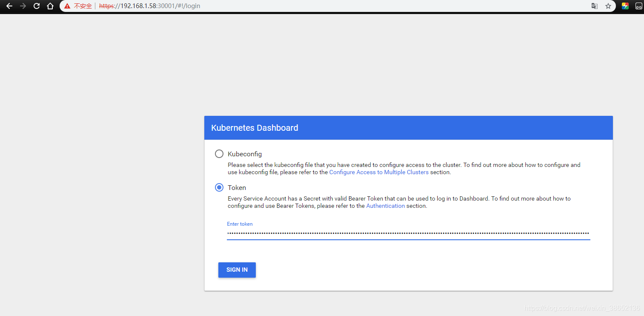Open Configure Access to Multiple Clusters link
The image size is (644, 316).
point(379,172)
